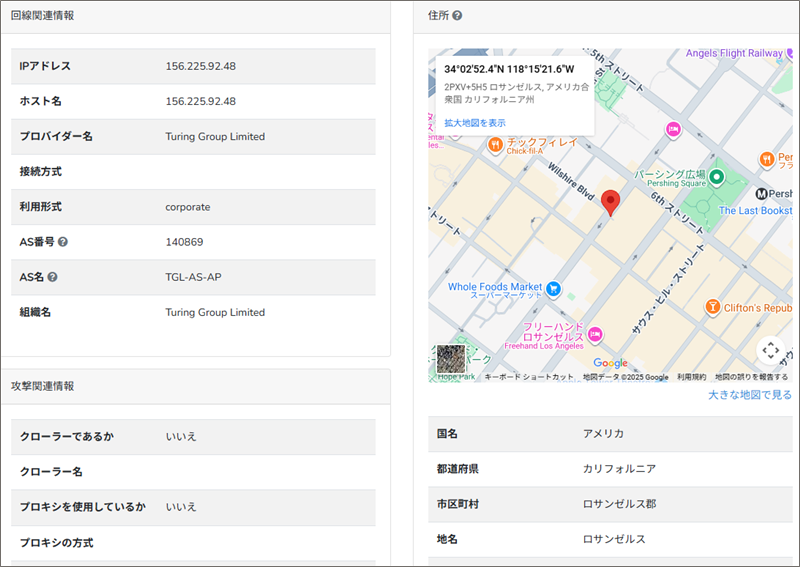
Task: Open the 大きな地図で見る link
Action: pyautogui.click(x=749, y=395)
